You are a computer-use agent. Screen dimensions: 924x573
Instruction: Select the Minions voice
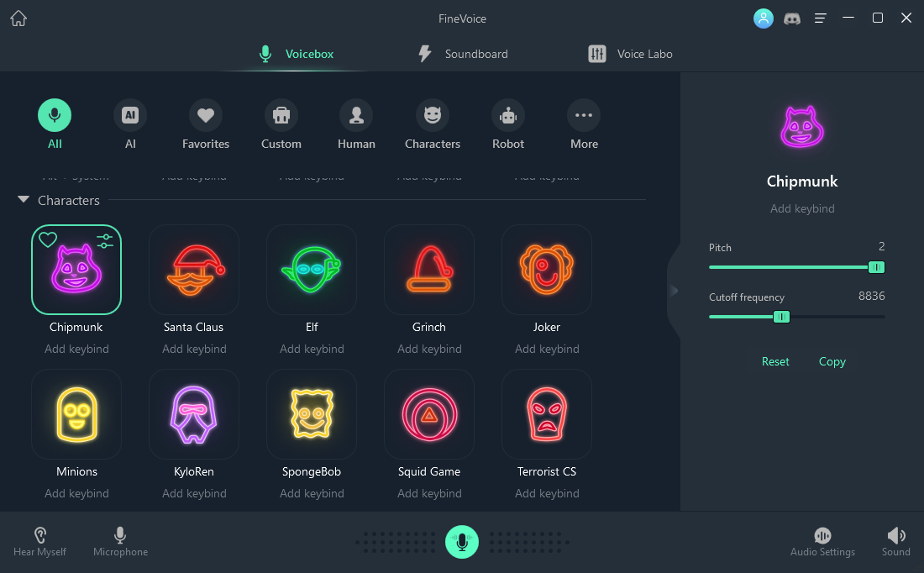76,414
